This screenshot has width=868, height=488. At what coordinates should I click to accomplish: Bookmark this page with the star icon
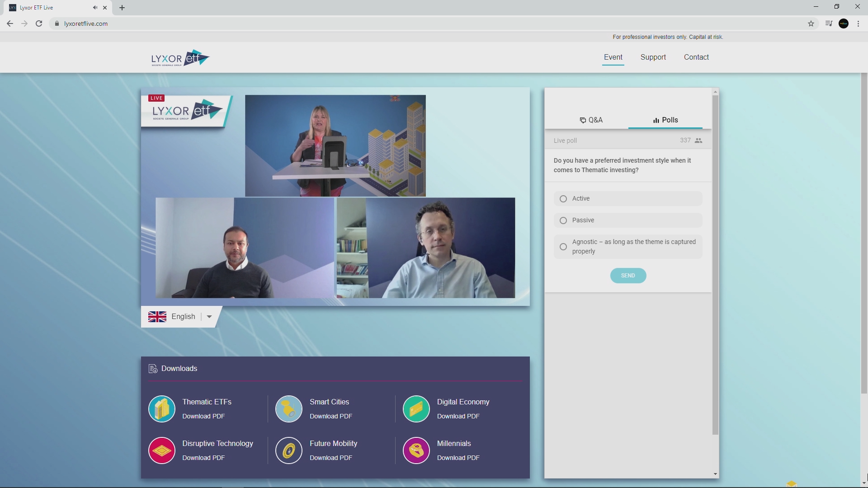[811, 23]
